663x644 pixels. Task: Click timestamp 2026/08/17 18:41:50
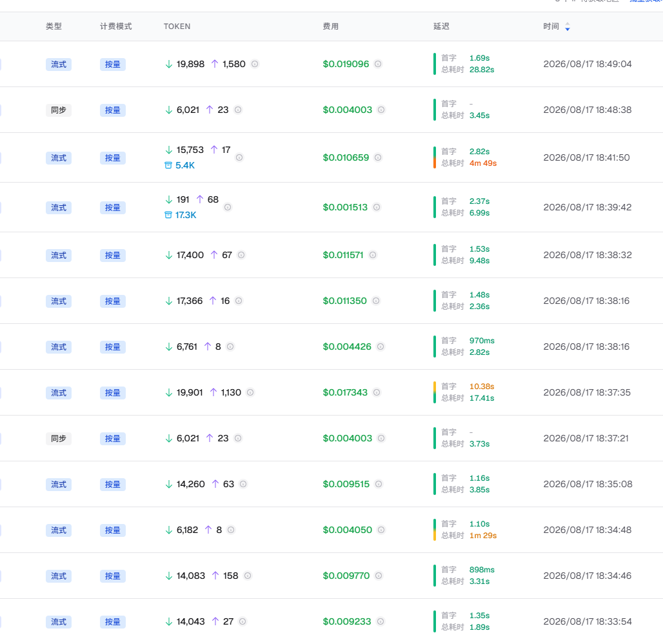586,157
